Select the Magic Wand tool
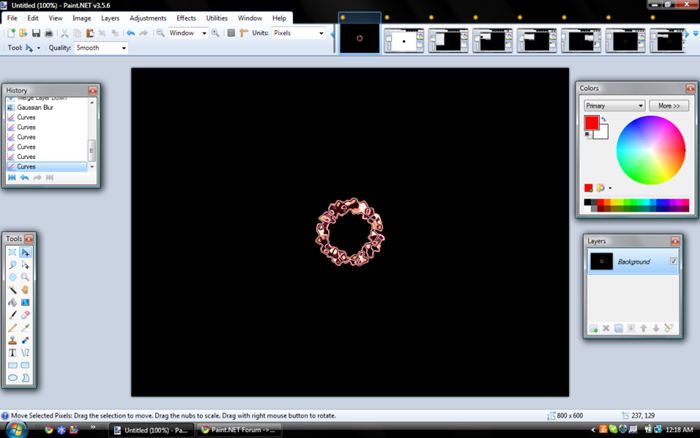 pos(12,290)
